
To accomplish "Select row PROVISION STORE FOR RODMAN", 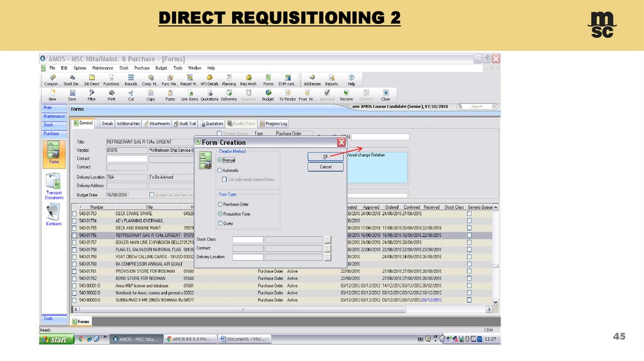I will pyautogui.click(x=282, y=272).
